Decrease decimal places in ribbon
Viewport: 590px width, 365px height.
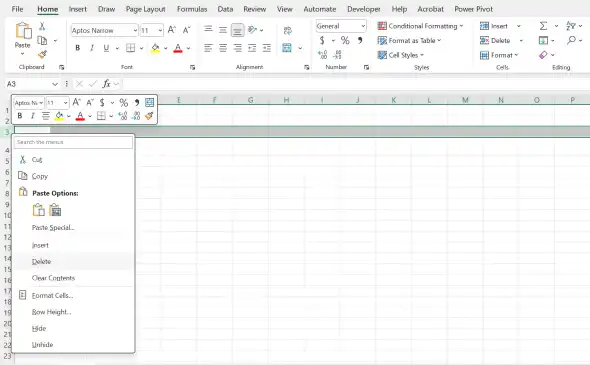point(337,55)
